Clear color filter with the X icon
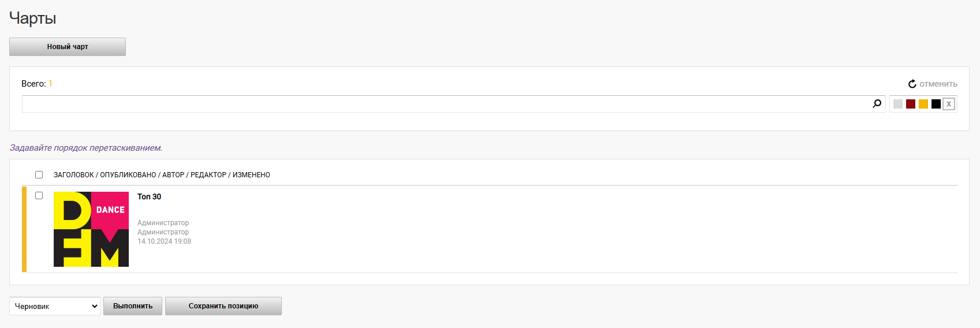980x328 pixels. click(x=949, y=104)
